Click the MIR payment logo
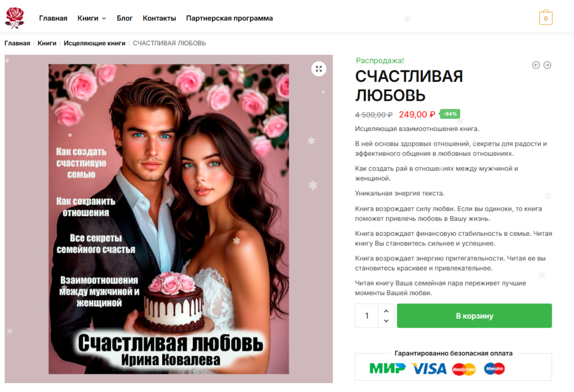 387,368
